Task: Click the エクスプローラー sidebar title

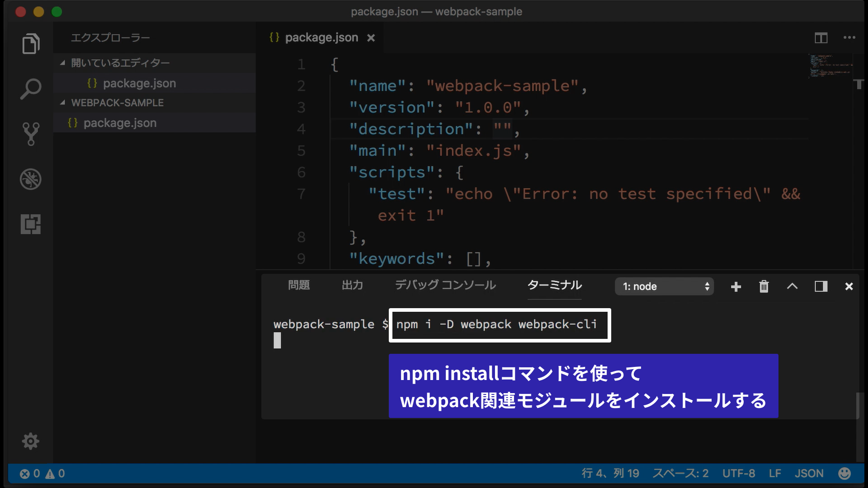Action: [110, 38]
